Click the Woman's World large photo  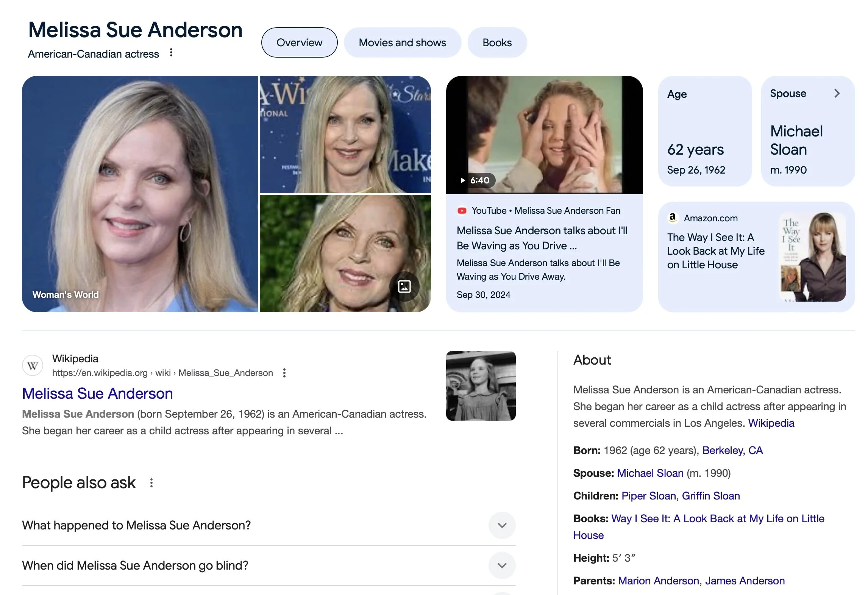tap(140, 194)
